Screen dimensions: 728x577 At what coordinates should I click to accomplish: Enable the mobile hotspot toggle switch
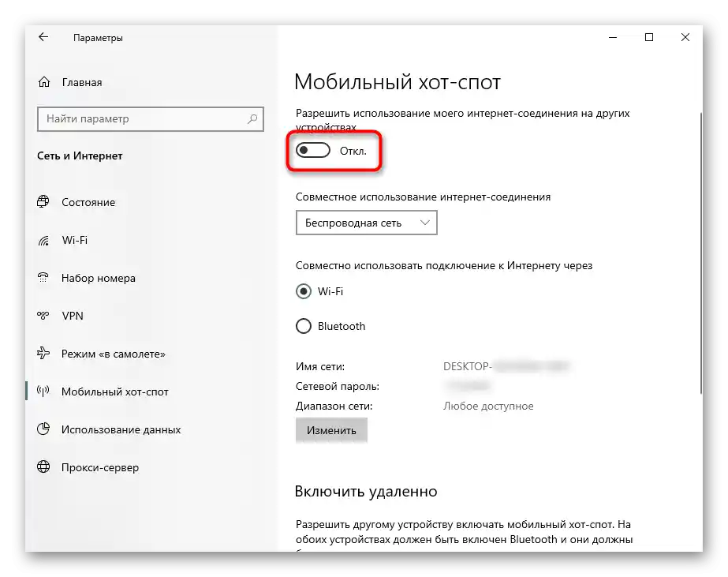(x=313, y=151)
